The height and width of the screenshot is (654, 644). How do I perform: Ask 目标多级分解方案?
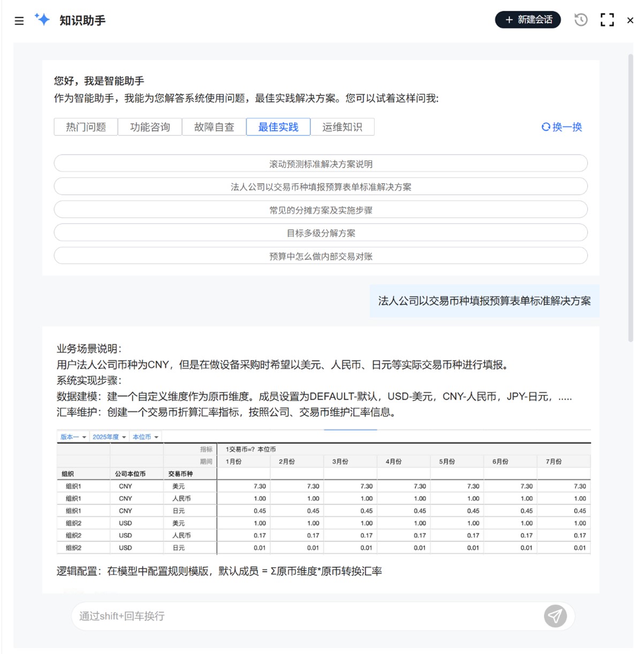321,232
